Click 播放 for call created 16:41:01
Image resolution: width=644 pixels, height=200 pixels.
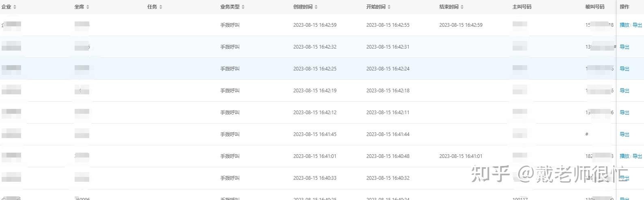(624, 156)
